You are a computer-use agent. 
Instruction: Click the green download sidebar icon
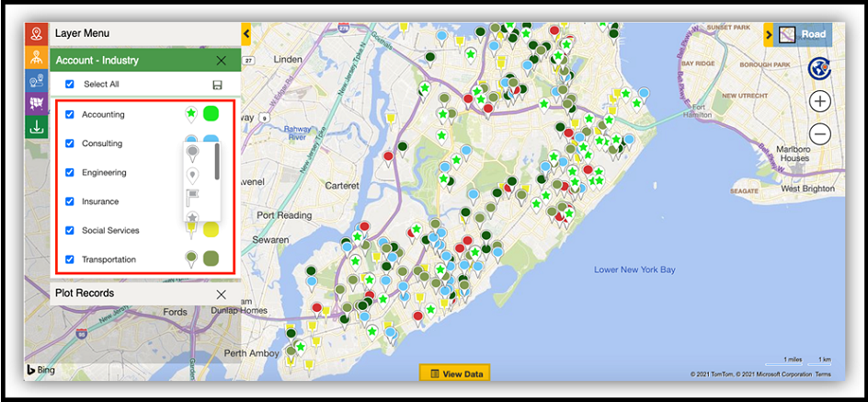click(37, 127)
